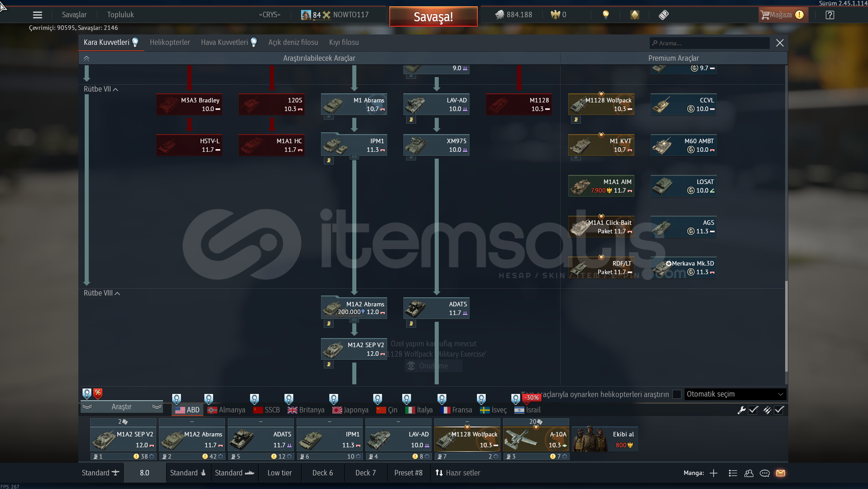The image size is (868, 489).
Task: Select the ADATS crew slot in lineup
Action: 261,439
